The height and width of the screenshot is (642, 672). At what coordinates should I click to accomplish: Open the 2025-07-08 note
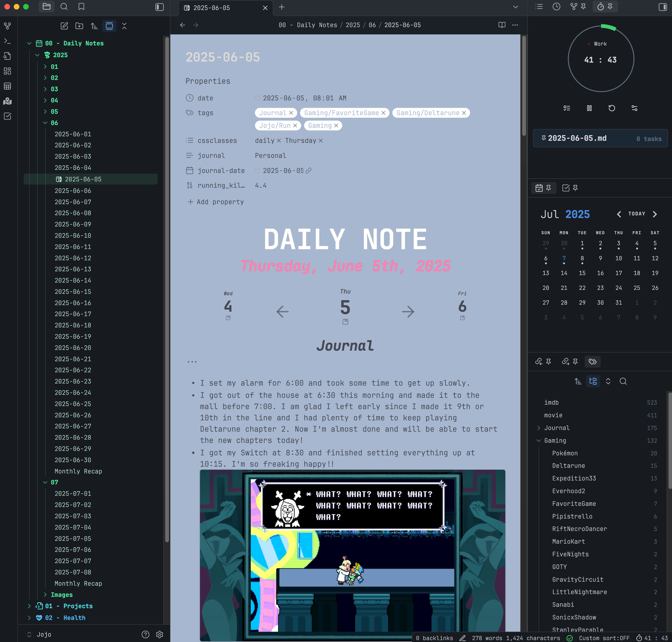click(73, 572)
